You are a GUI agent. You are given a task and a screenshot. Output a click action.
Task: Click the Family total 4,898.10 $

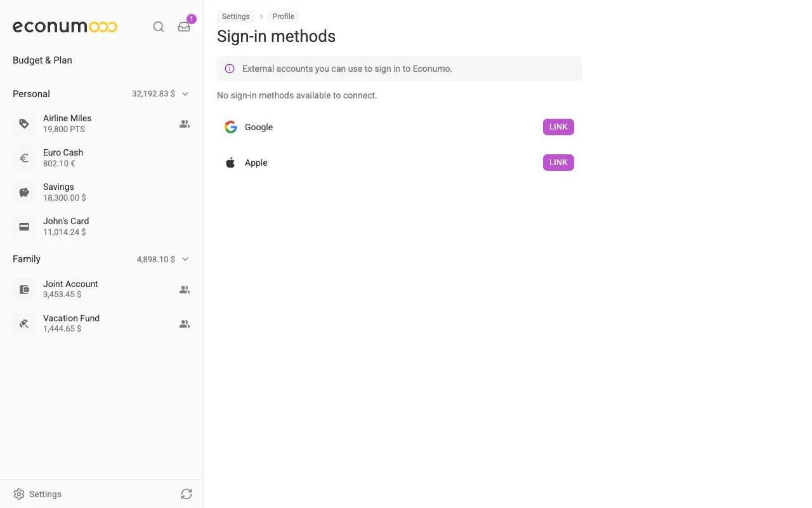(x=156, y=259)
